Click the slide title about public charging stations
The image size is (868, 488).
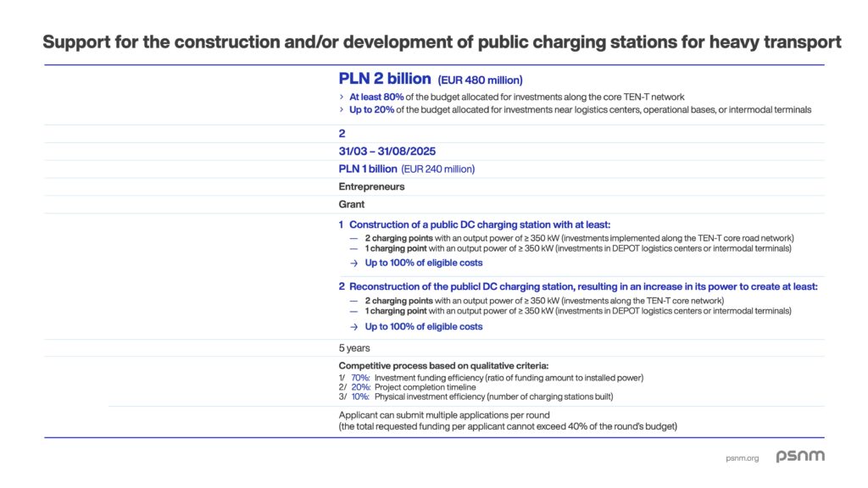click(442, 42)
